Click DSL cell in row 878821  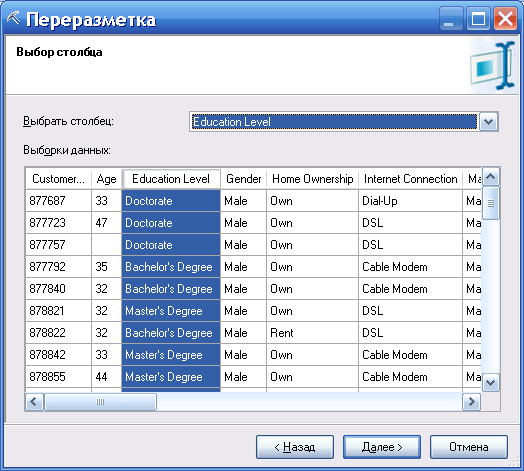pyautogui.click(x=410, y=311)
